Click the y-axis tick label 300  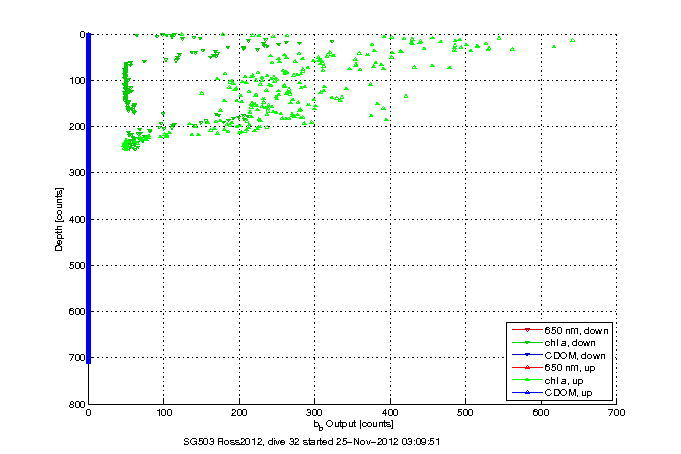point(77,172)
